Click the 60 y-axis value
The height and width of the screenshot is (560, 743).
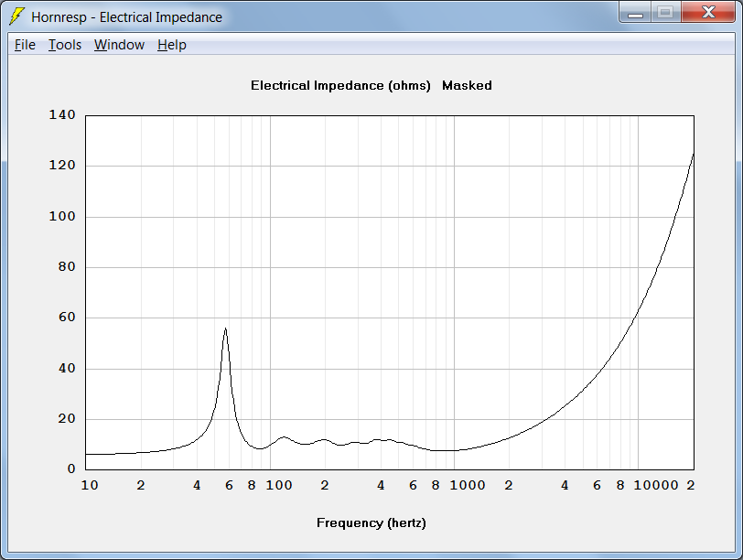click(67, 318)
